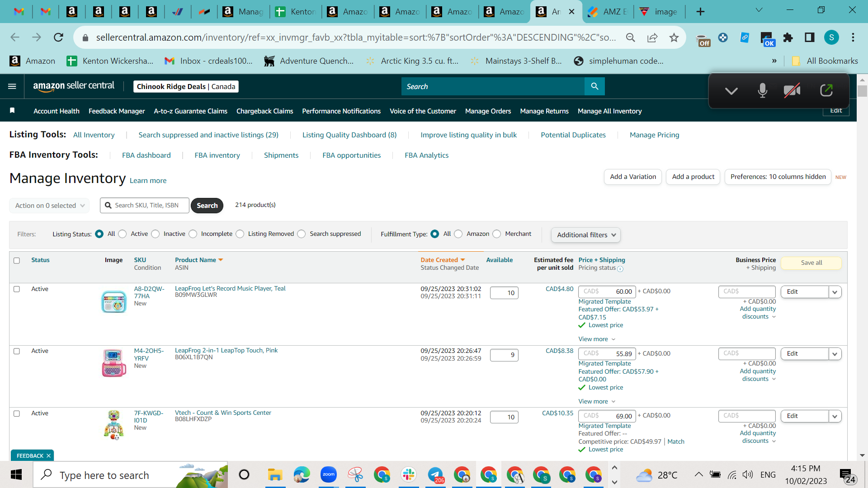Expand the Additional filters dropdown
The width and height of the screenshot is (868, 488).
[x=586, y=235]
